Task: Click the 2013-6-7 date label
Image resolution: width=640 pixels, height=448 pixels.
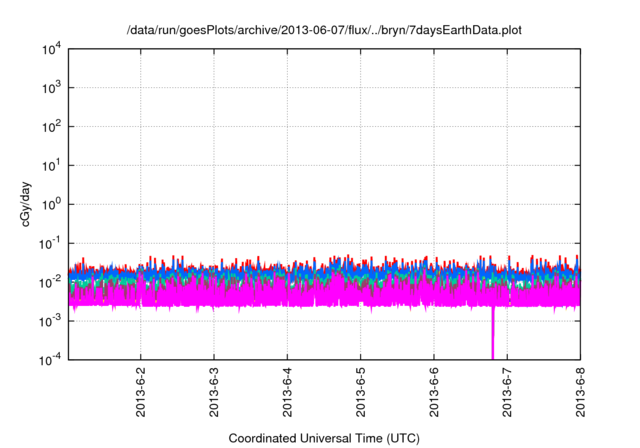Action: pyautogui.click(x=507, y=392)
